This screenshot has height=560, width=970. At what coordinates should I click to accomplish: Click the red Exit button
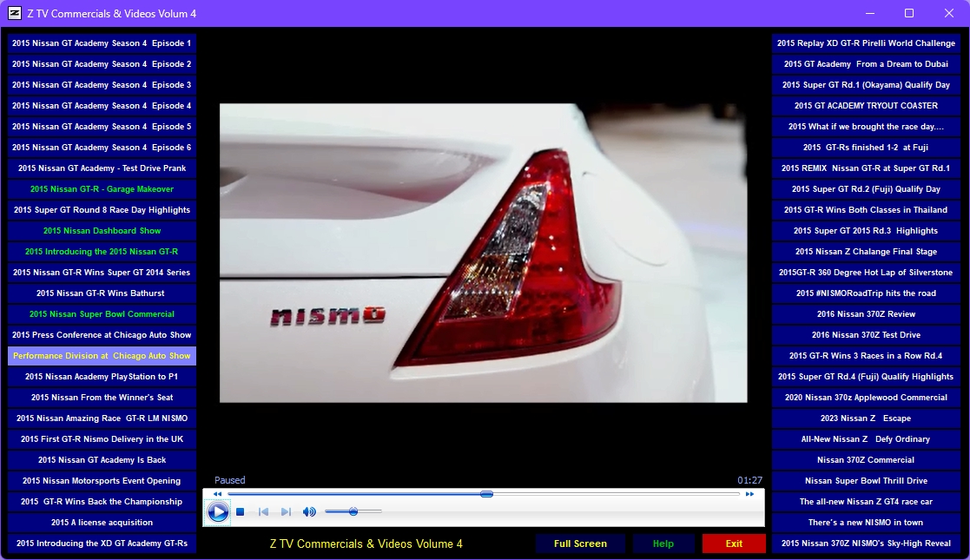coord(734,544)
